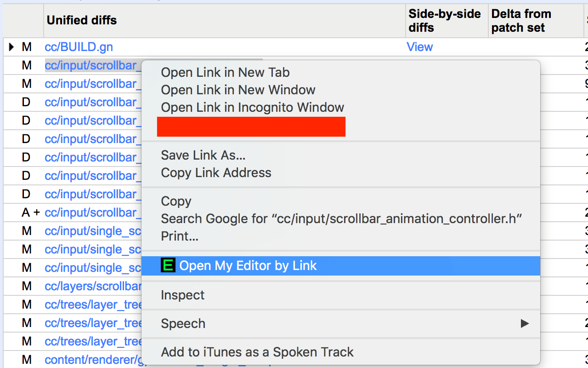The image size is (588, 368).
Task: Search Google for the selected file path
Action: pyautogui.click(x=341, y=218)
